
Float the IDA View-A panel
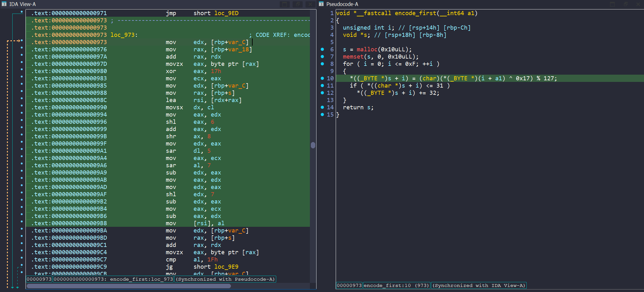[297, 4]
